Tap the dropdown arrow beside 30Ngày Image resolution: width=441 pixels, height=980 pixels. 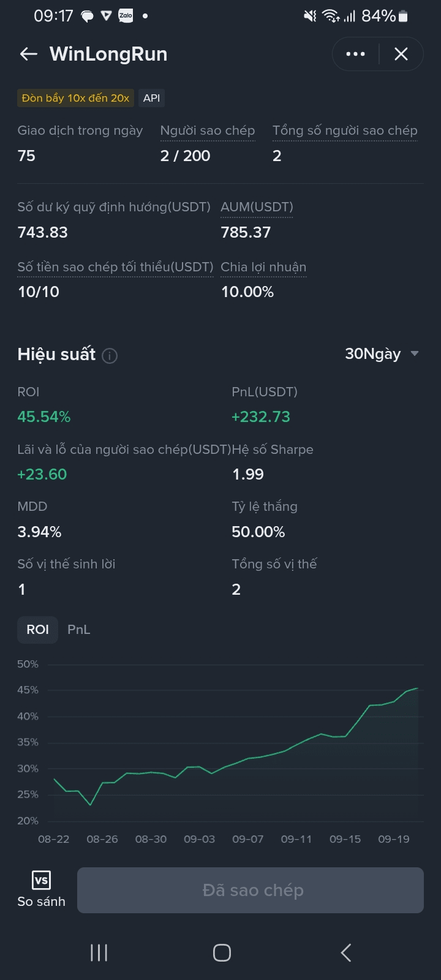415,353
